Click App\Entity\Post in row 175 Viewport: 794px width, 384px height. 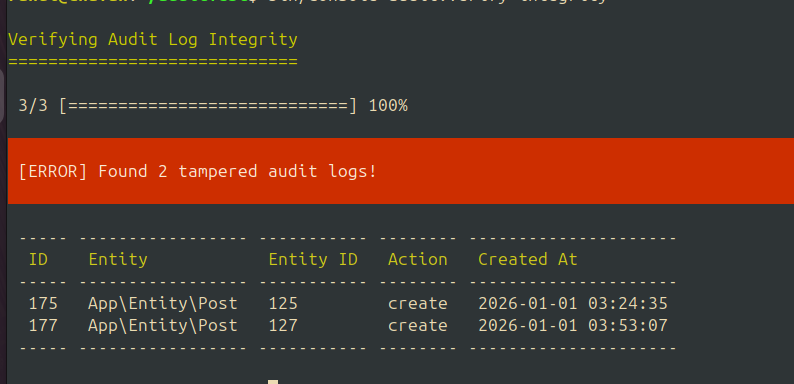(163, 304)
